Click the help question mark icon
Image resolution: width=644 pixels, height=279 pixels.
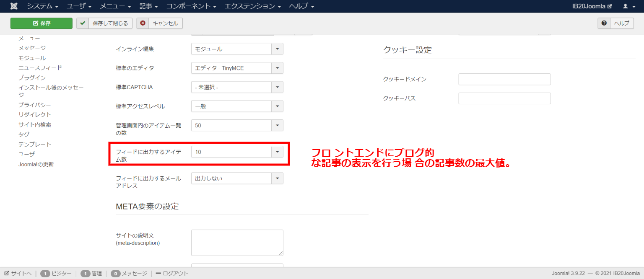(x=604, y=23)
